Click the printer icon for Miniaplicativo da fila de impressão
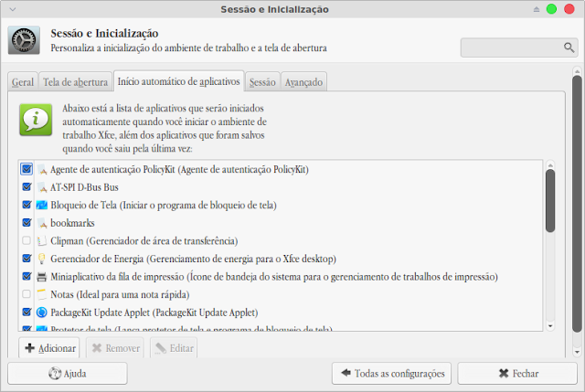The image size is (585, 392). click(42, 277)
